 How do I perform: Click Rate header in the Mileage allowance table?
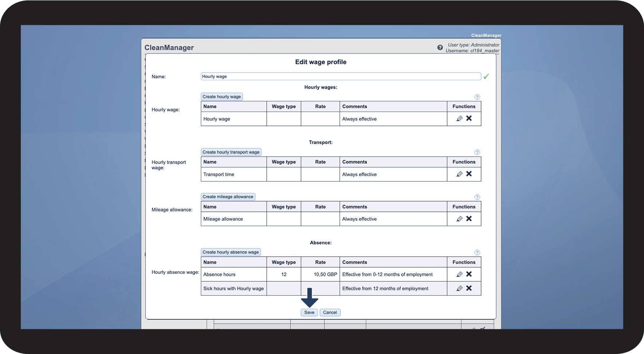(x=320, y=207)
